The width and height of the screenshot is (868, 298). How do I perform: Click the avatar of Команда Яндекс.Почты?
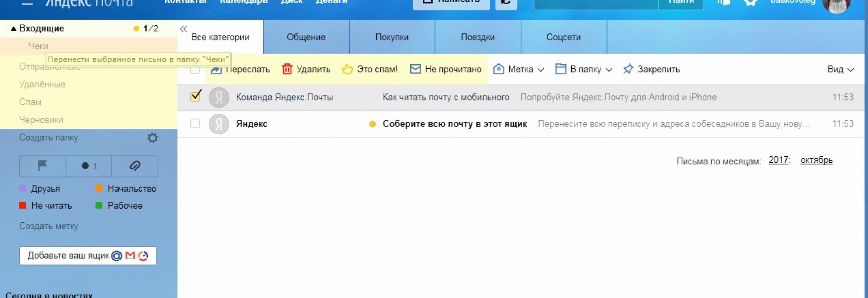(x=219, y=97)
